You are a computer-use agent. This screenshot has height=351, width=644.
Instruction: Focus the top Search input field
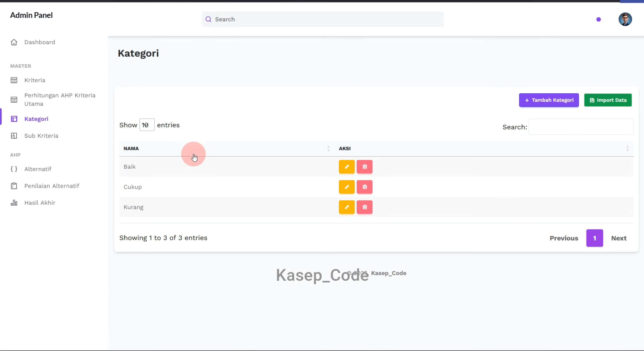[323, 19]
